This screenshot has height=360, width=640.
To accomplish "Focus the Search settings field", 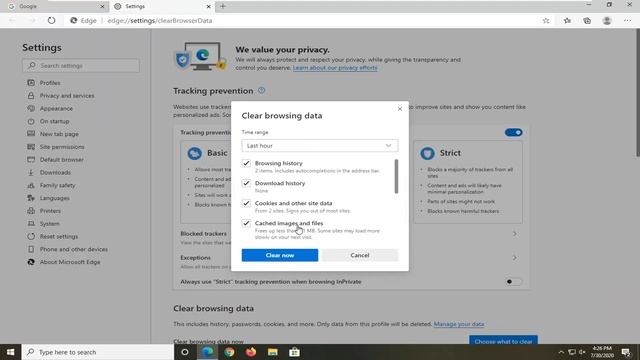I will (x=81, y=65).
